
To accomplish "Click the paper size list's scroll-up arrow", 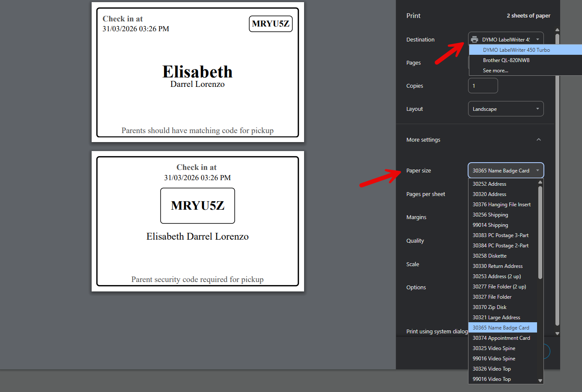I will coord(540,182).
